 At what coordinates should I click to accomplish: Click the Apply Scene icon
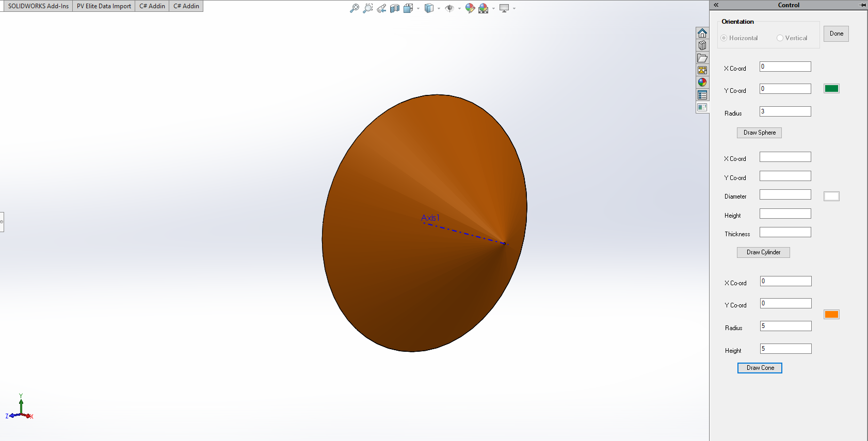(484, 8)
